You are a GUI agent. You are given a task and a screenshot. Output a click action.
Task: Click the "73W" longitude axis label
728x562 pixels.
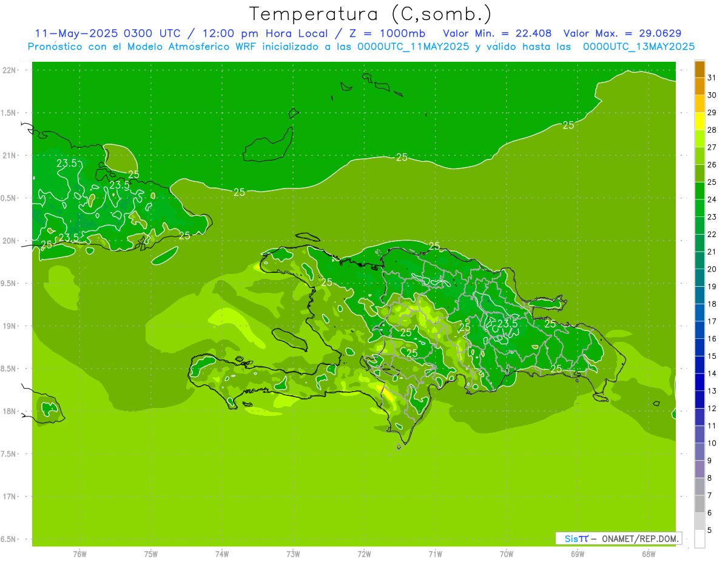click(293, 554)
